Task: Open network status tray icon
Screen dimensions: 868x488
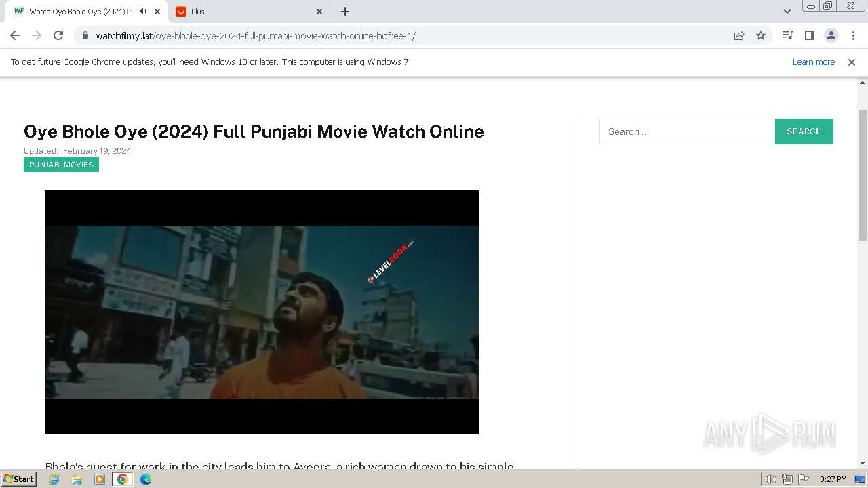Action: tap(787, 479)
